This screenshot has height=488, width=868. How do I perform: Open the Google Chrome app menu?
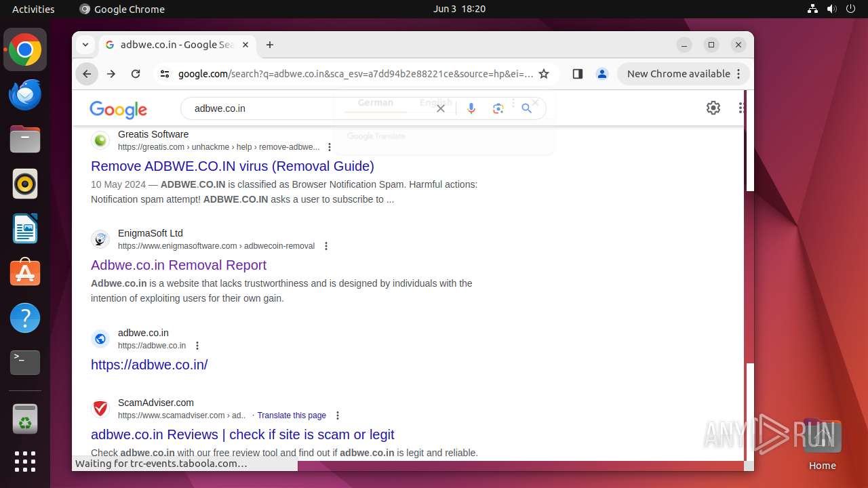click(123, 9)
